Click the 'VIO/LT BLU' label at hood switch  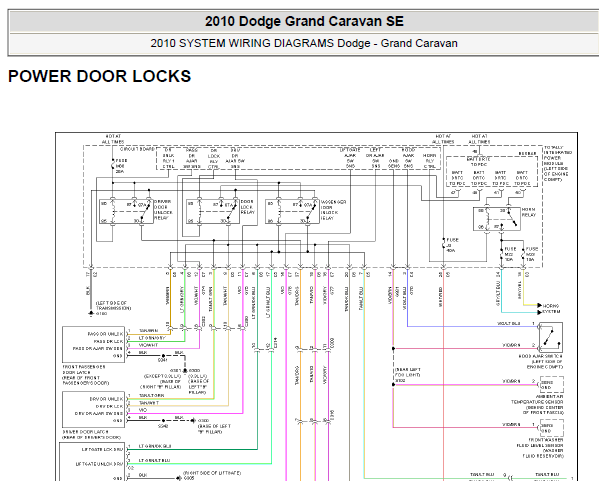pyautogui.click(x=509, y=324)
